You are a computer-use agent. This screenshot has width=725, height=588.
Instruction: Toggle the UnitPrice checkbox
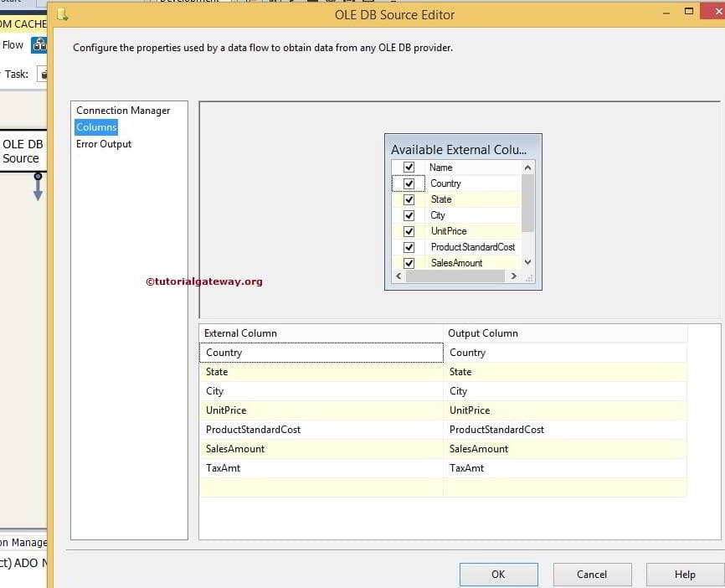point(408,231)
